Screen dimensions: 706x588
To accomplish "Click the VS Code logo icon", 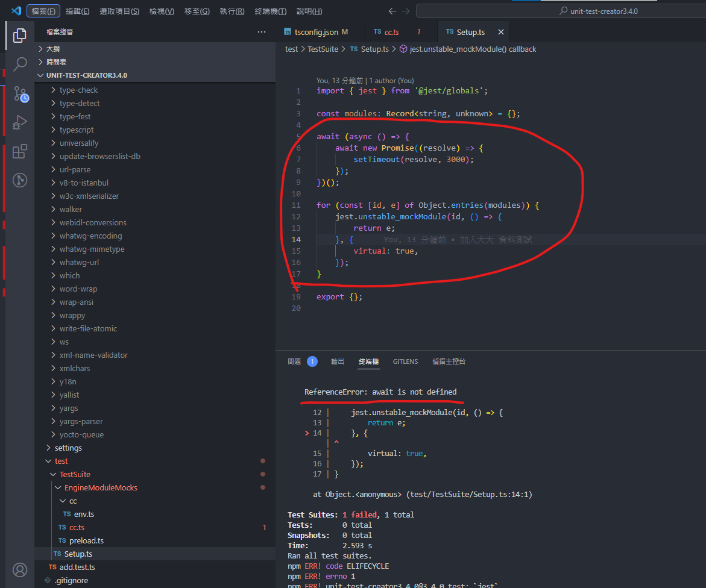I will 16,11.
